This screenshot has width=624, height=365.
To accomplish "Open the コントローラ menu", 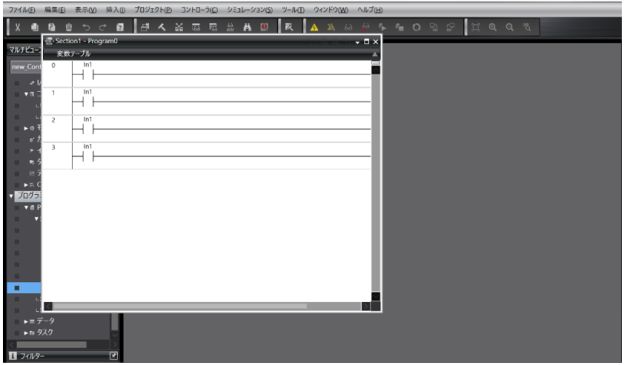I will tap(199, 10).
